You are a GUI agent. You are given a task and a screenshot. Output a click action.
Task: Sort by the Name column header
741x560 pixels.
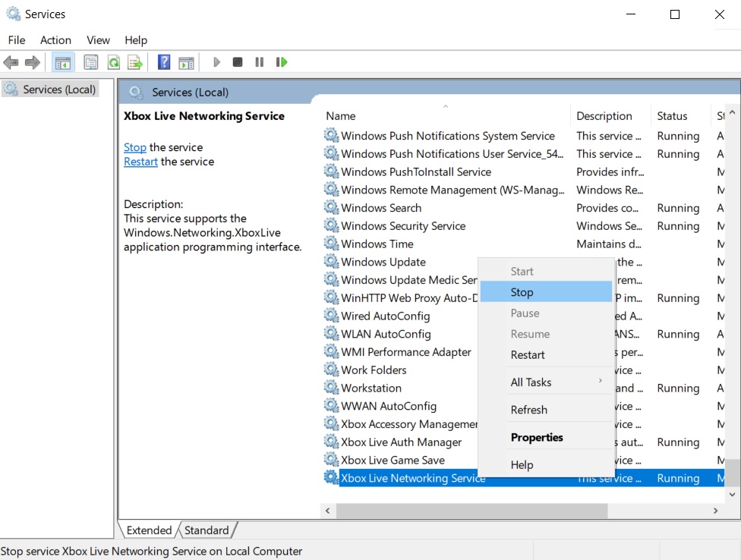point(446,115)
